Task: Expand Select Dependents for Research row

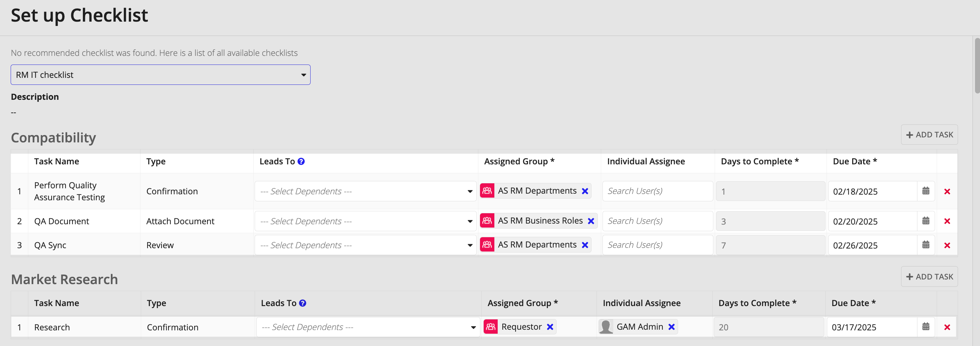Action: (368, 327)
